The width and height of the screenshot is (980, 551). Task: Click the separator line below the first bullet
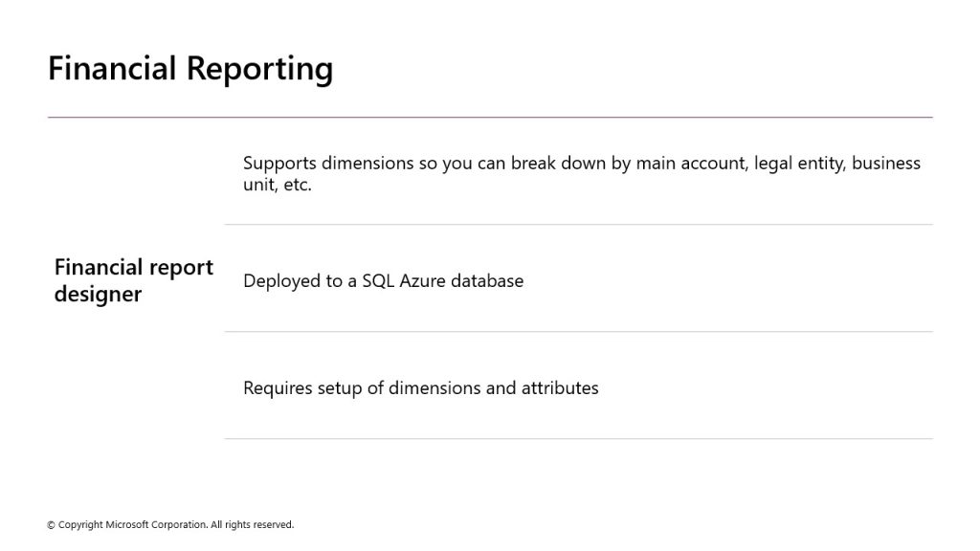point(578,224)
